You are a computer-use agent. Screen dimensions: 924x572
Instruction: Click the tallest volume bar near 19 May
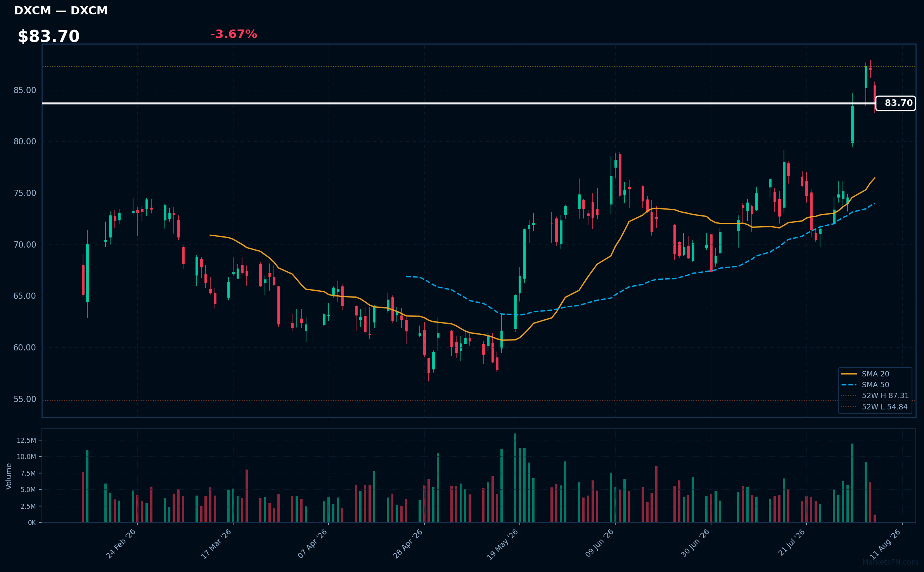coord(515,478)
